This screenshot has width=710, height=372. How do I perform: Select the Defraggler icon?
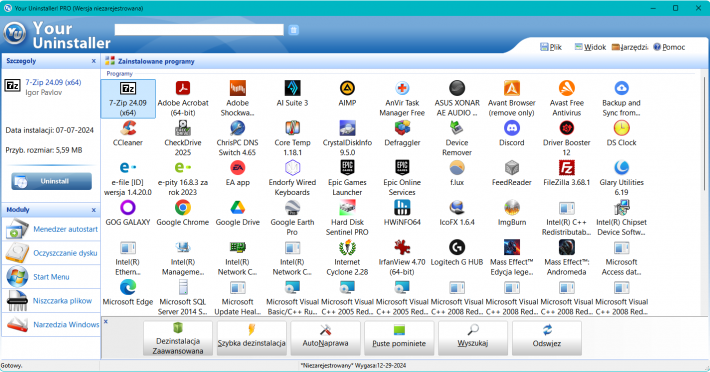(402, 128)
